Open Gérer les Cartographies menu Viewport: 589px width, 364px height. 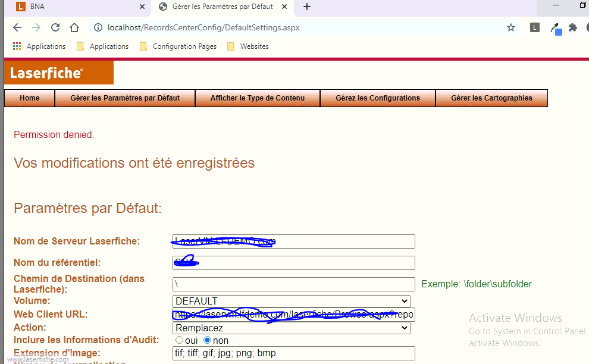(x=491, y=98)
